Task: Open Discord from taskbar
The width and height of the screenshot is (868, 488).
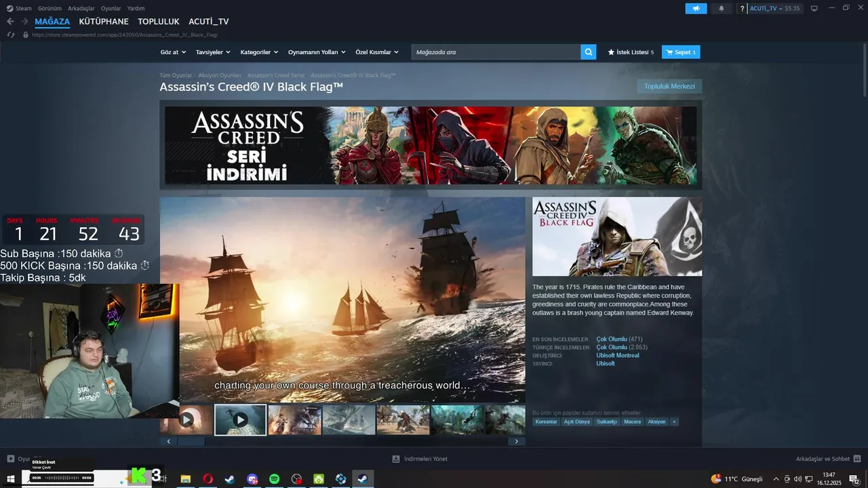Action: coord(252,479)
